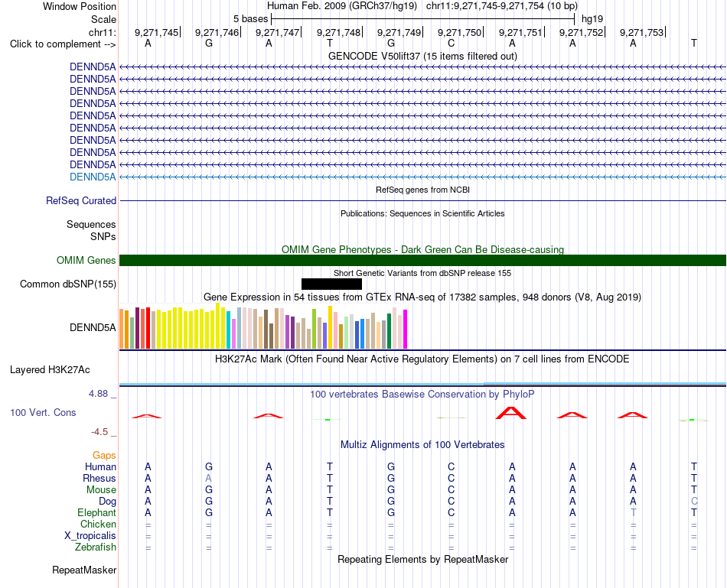The image size is (727, 588).
Task: Click the Gaps label in Multiz
Action: pos(104,456)
